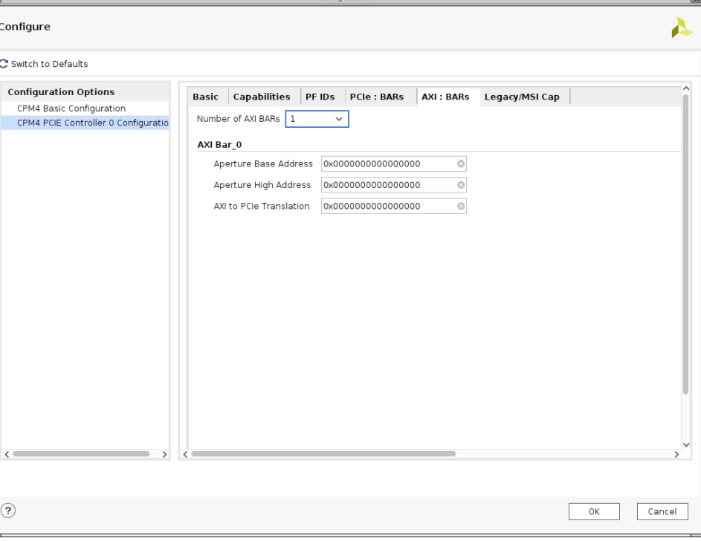Click up arrow of settings vertical scrollbar

686,89
